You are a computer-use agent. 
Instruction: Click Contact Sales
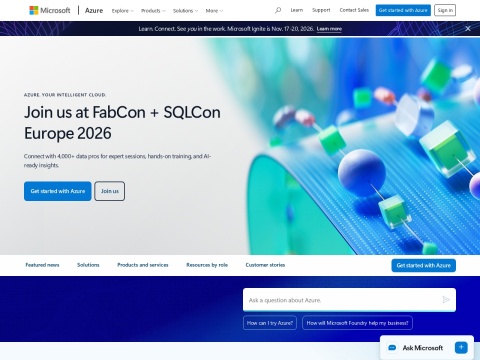pos(354,10)
